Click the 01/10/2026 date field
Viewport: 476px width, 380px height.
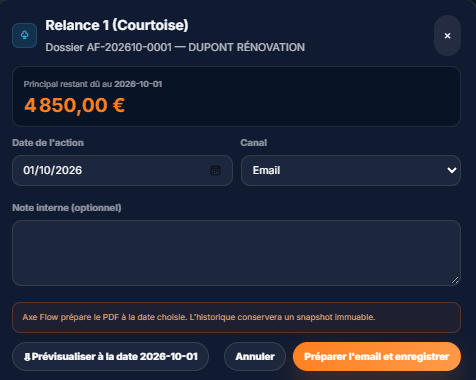(122, 170)
